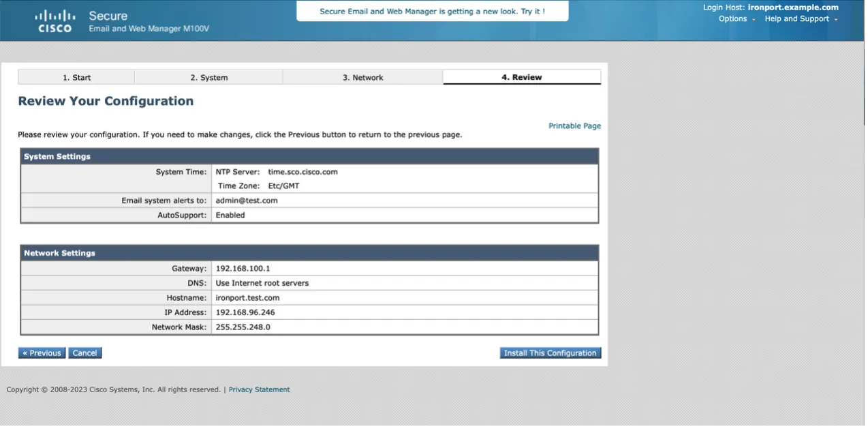Switch to the 2. System step tab

[x=208, y=78]
